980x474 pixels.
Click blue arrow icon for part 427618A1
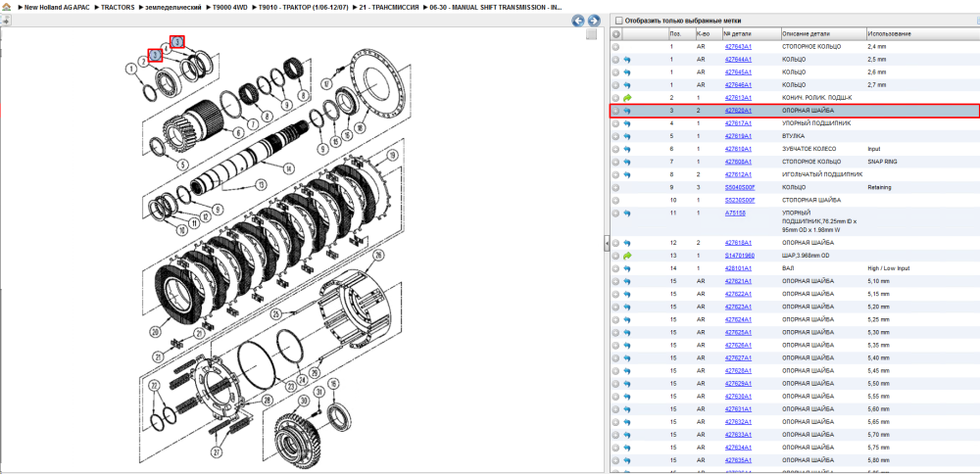627,243
